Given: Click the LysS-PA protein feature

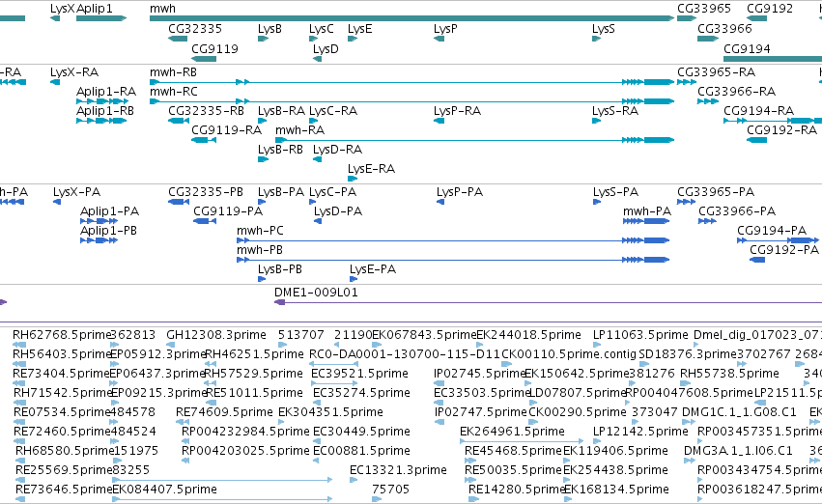Looking at the screenshot, I should (597, 202).
